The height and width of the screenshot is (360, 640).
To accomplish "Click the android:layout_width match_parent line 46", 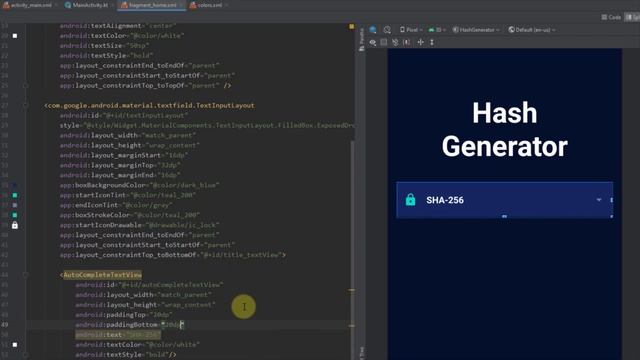I will point(143,295).
